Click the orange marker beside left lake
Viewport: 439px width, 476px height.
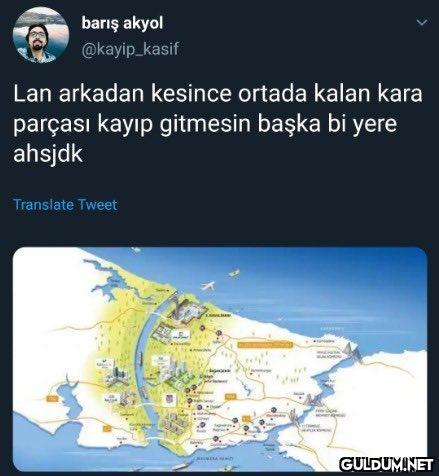click(52, 399)
